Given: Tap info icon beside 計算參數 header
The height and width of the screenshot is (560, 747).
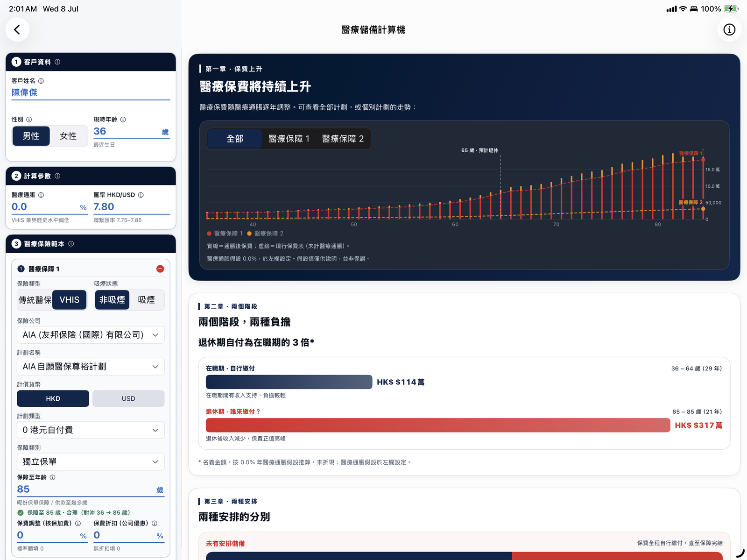Looking at the screenshot, I should [57, 176].
